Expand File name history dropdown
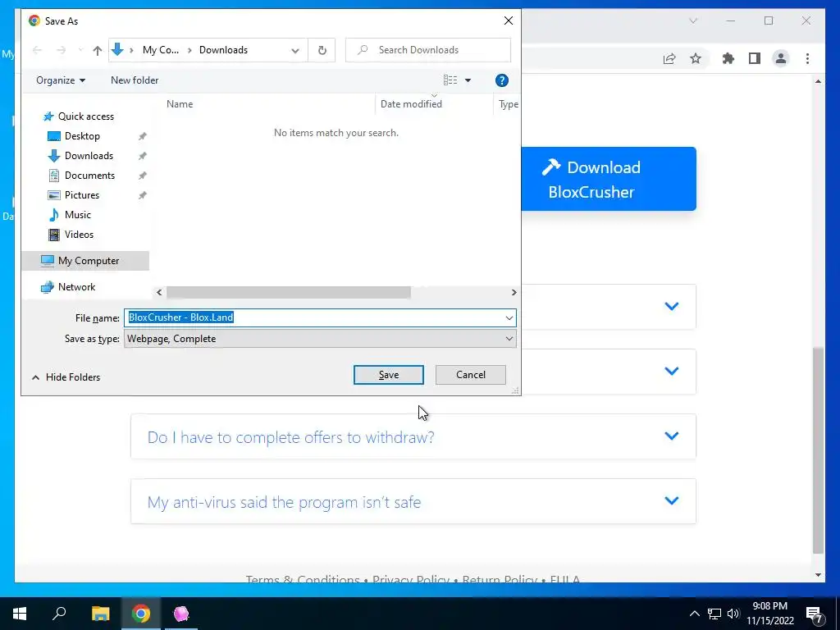Viewport: 840px width, 630px height. (509, 317)
